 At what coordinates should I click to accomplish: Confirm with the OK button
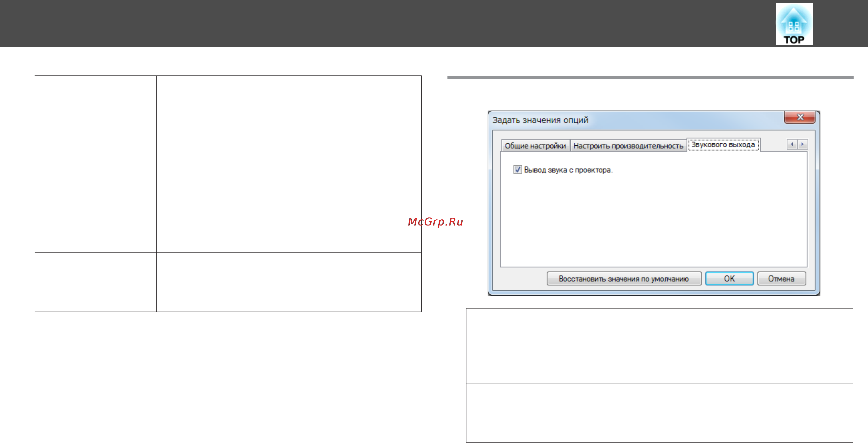coord(729,279)
